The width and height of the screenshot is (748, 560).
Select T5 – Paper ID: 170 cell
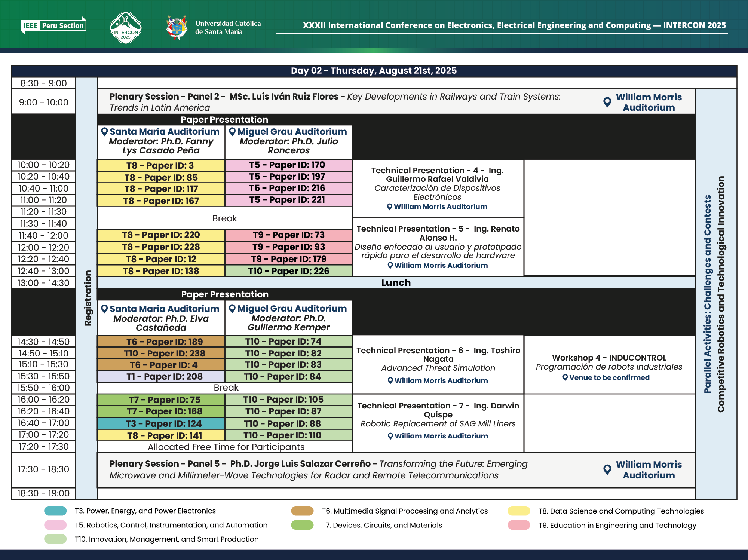click(289, 165)
